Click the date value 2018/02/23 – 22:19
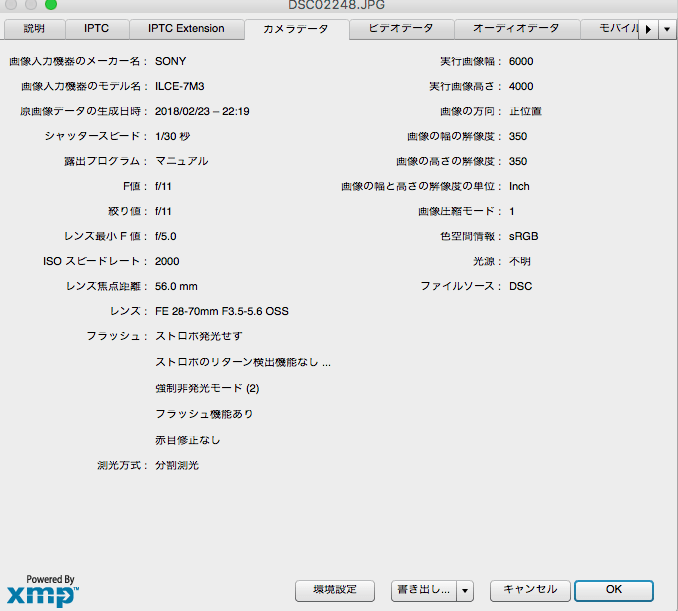 (202, 112)
